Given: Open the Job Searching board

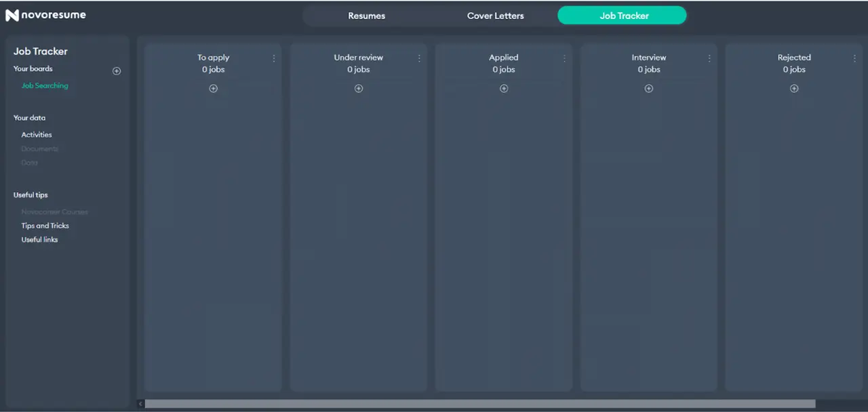Looking at the screenshot, I should pos(45,85).
